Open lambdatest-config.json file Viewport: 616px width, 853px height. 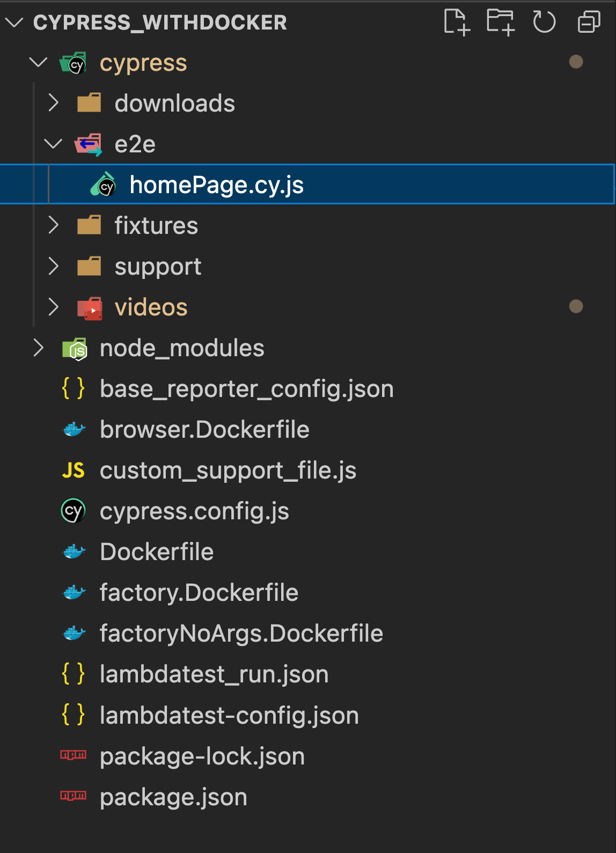click(229, 715)
